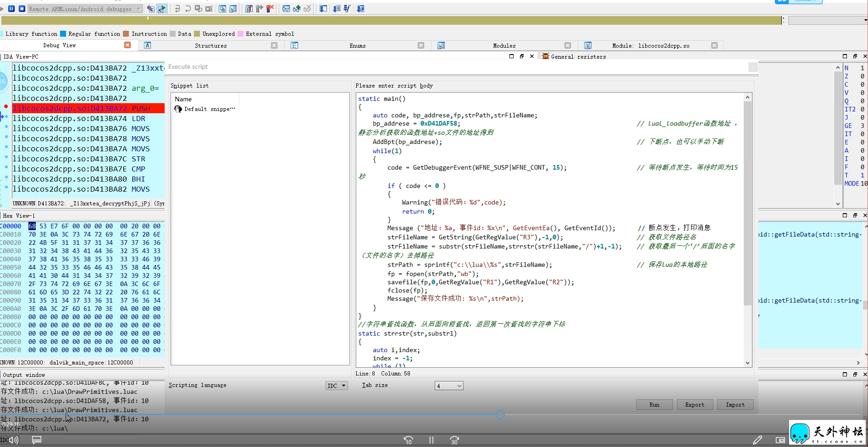Screen dimensions: 868x447
Task: Click the trace-into C icon
Action: coord(150,9)
